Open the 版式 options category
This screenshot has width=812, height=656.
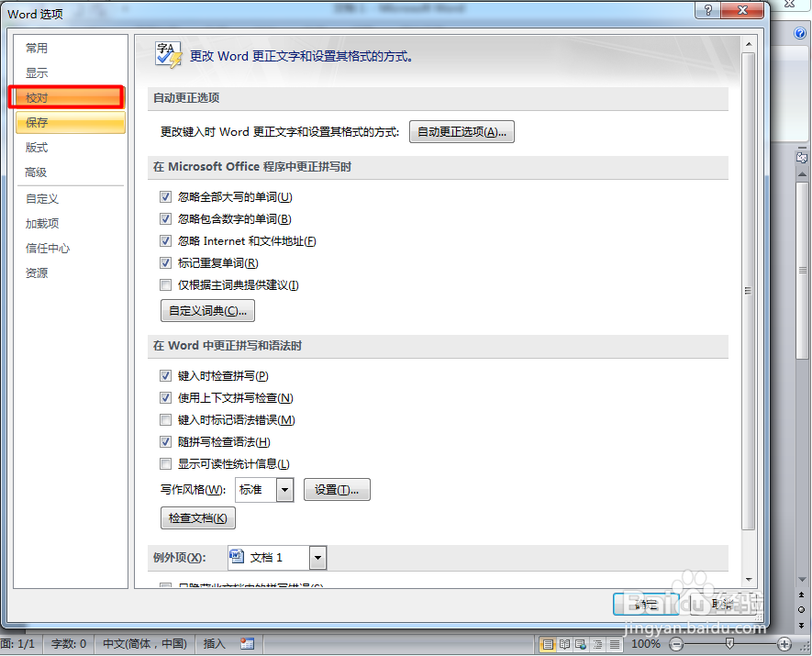(x=37, y=148)
